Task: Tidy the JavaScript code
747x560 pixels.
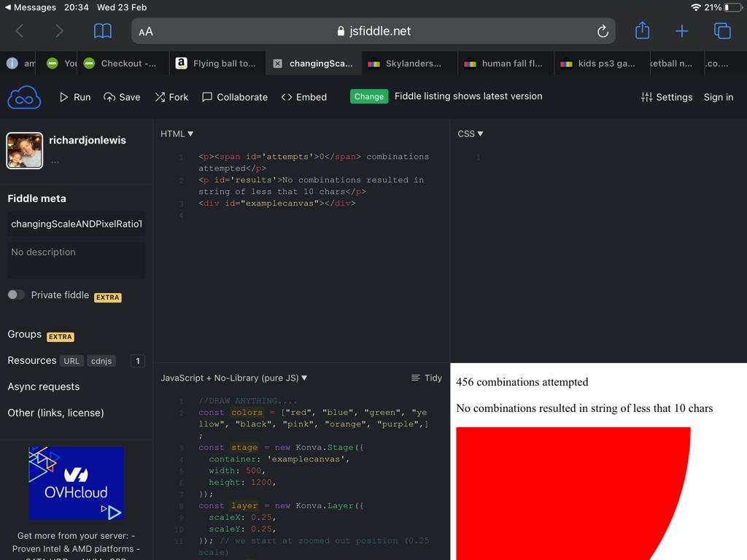Action: tap(427, 378)
